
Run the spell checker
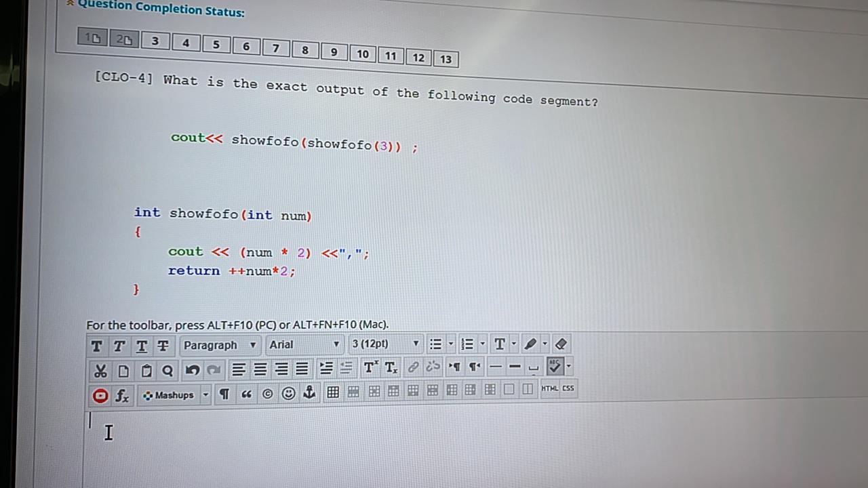555,367
